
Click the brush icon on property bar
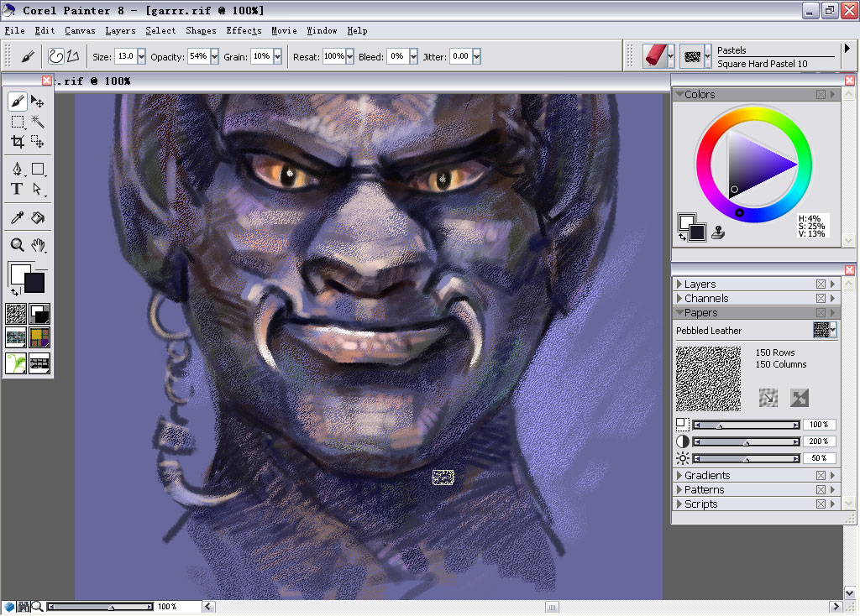click(x=28, y=56)
